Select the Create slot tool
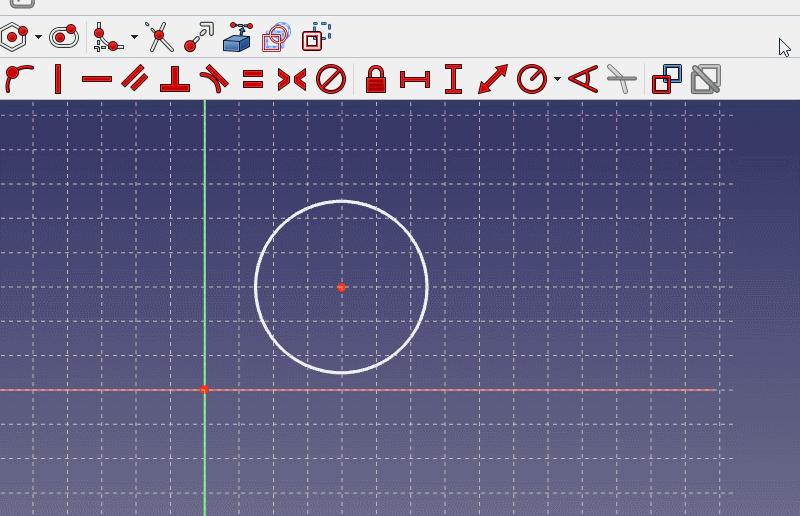The width and height of the screenshot is (800, 516). 64,38
